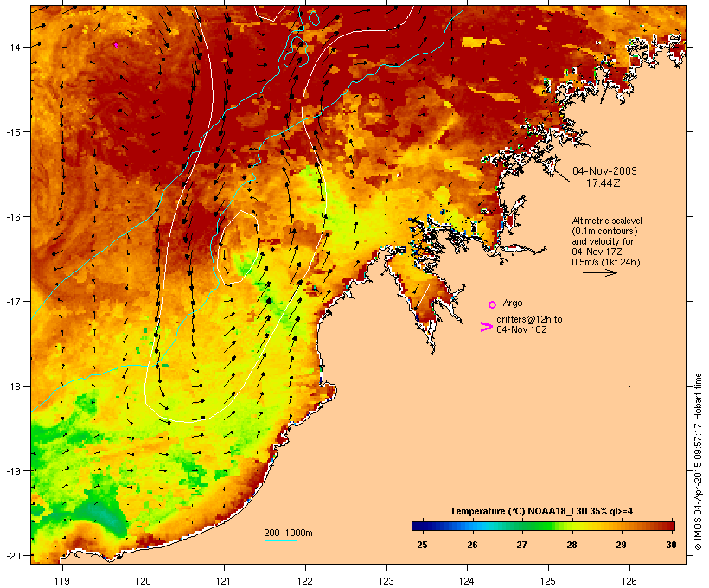The height and width of the screenshot is (588, 709).
Task: Click the longitude axis label 126
Action: (629, 581)
